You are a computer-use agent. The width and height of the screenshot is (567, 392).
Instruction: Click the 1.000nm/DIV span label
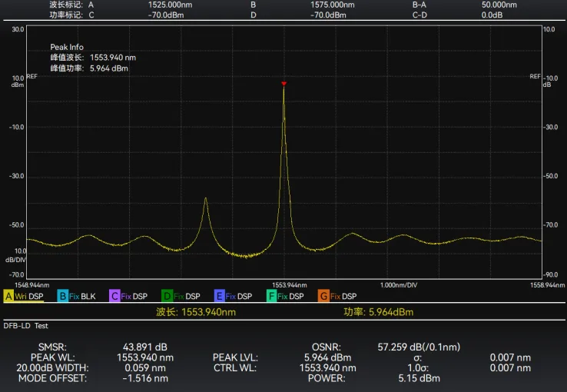pyautogui.click(x=399, y=285)
